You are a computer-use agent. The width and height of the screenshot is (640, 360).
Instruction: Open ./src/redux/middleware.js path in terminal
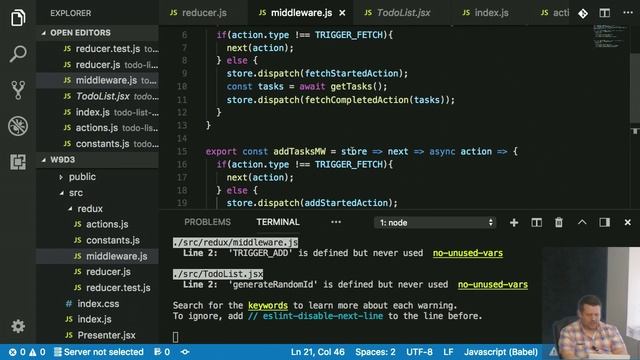235,242
